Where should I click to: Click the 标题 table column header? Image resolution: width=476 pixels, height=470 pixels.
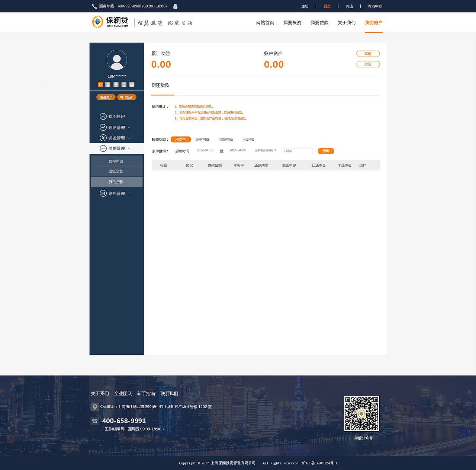point(164,165)
